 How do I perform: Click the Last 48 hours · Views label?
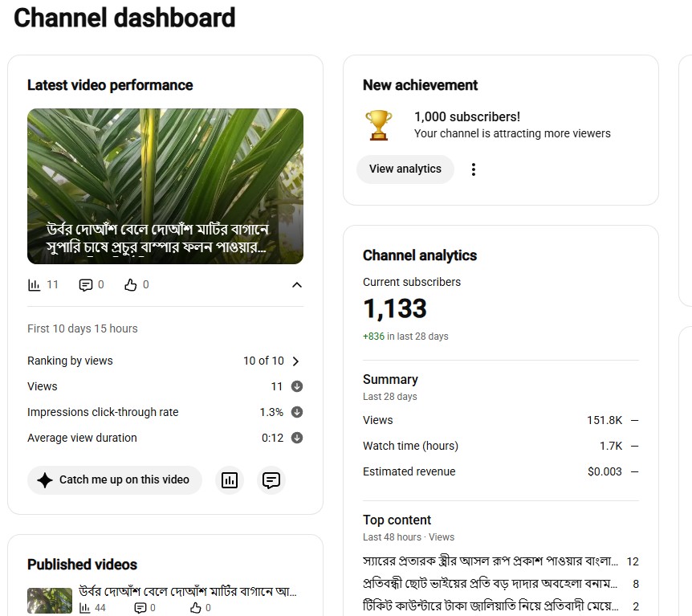coord(409,537)
